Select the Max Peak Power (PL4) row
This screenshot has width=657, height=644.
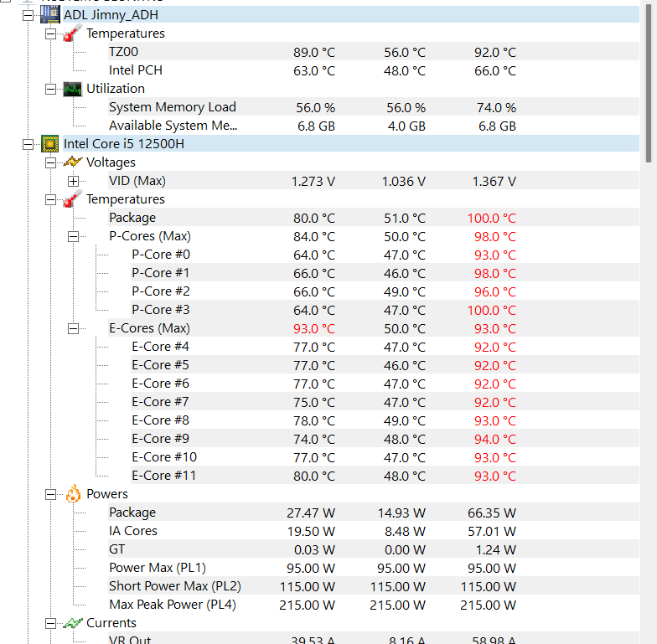374,605
